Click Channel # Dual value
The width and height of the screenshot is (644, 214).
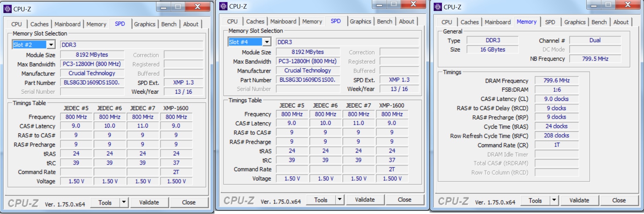(x=595, y=40)
